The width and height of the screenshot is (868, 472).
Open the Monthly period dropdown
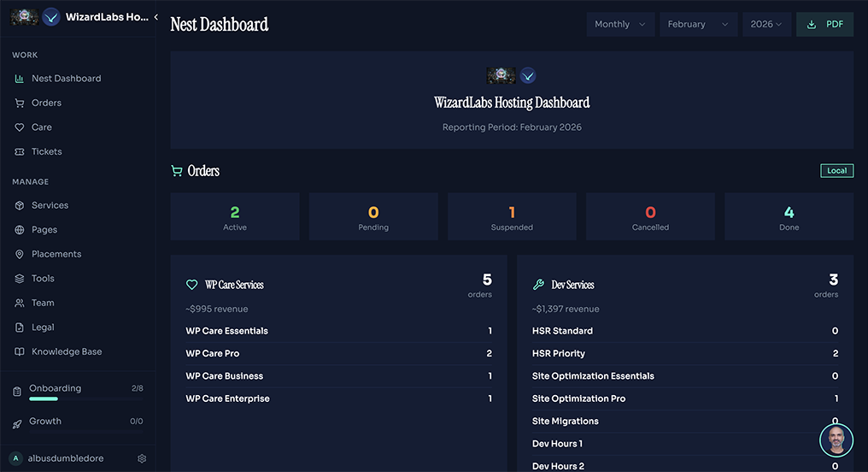[620, 25]
